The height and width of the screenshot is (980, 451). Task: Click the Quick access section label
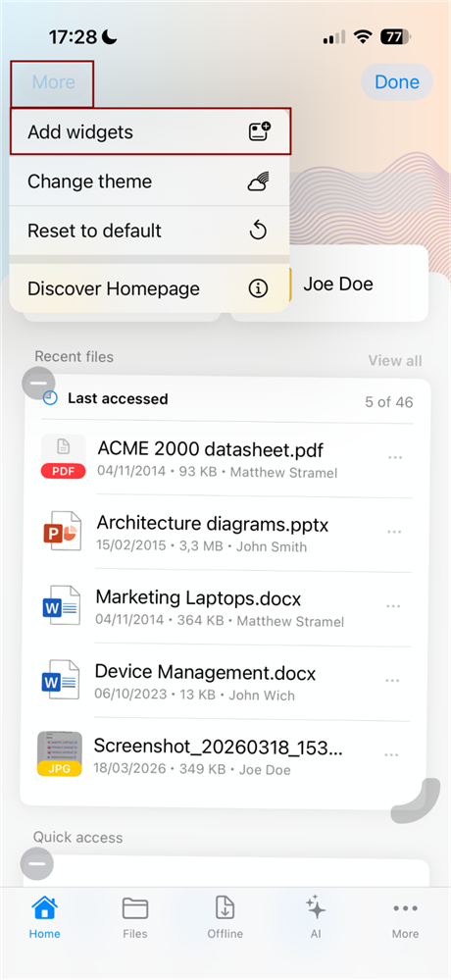[x=78, y=838]
